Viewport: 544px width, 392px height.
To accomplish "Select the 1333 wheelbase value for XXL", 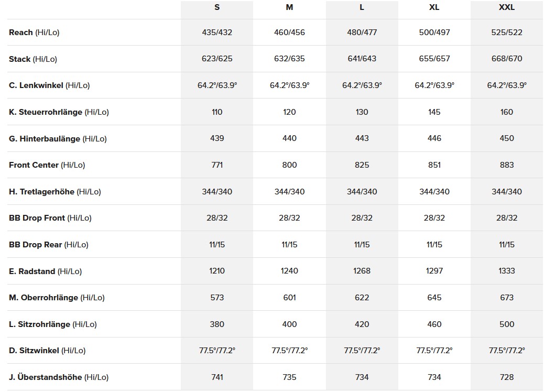I will click(507, 271).
